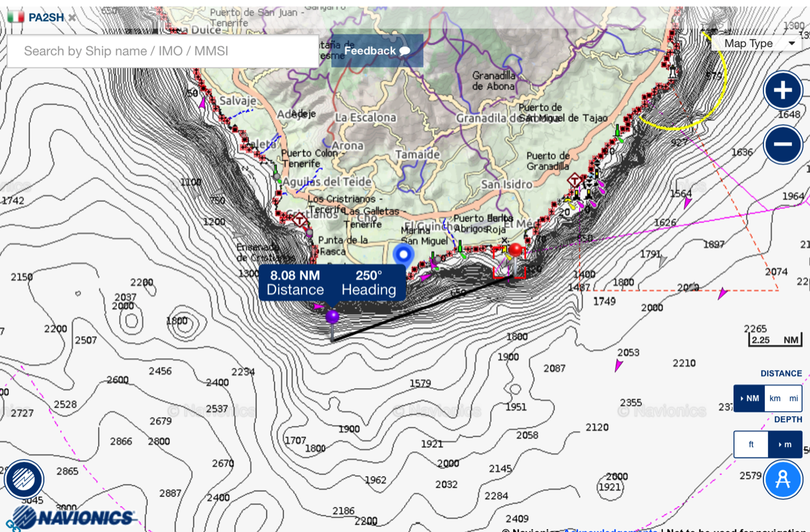Click the Tamaide town label

click(x=417, y=155)
